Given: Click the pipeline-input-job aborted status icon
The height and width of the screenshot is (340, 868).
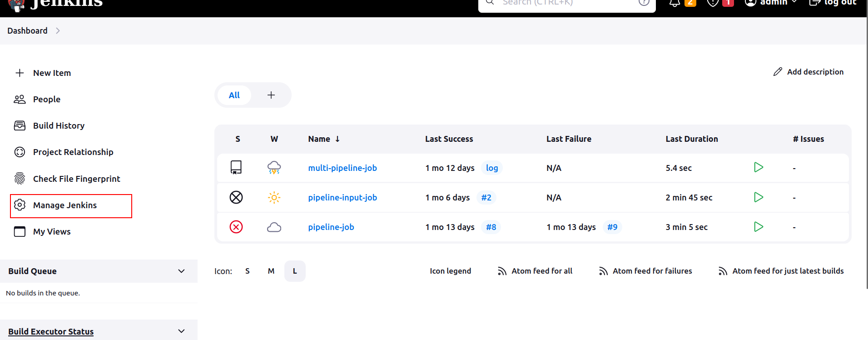Looking at the screenshot, I should 236,197.
